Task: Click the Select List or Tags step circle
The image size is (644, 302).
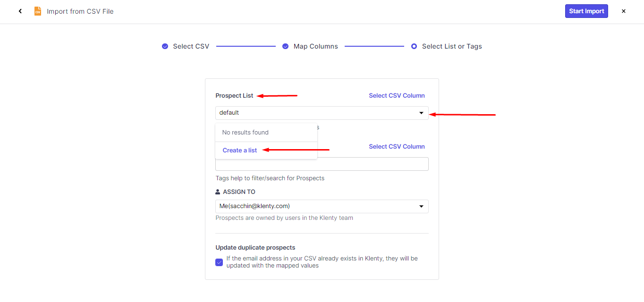Action: point(414,46)
